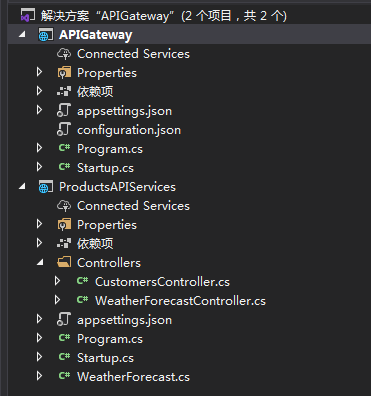371x396 pixels.
Task: Click the C# icon of CustomersController.cs
Action: 82,281
